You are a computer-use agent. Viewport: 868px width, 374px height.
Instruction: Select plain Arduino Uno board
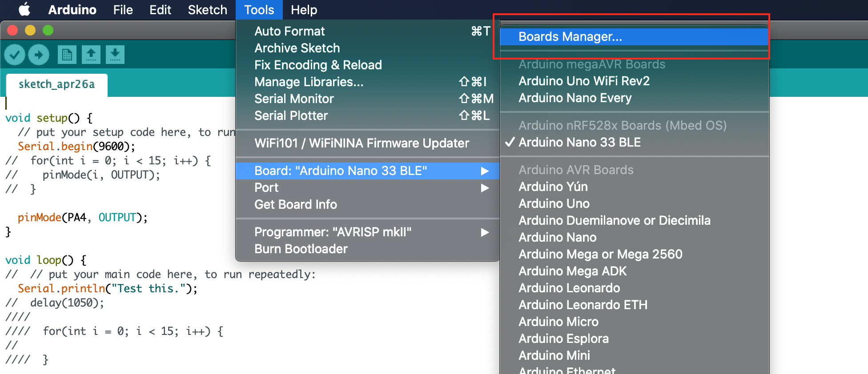point(634,203)
